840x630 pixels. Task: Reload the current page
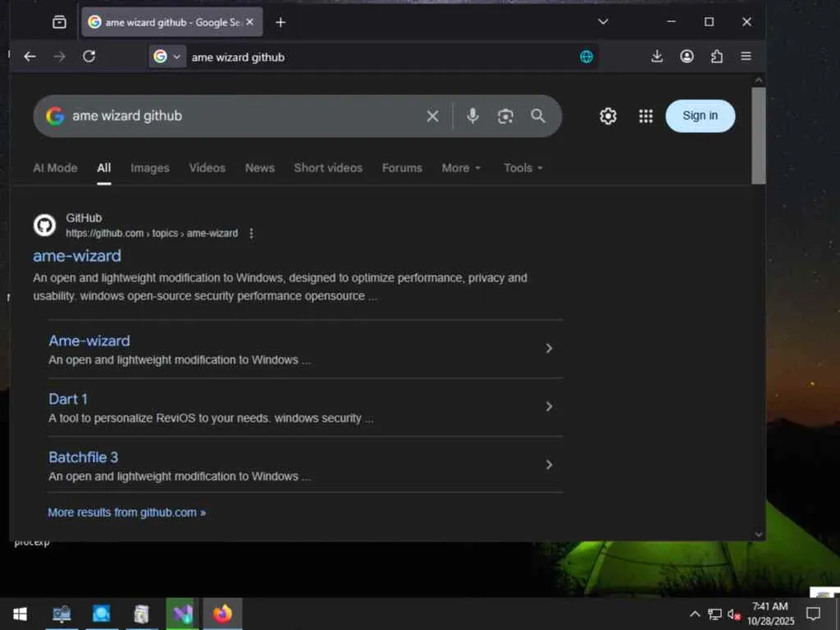tap(89, 57)
